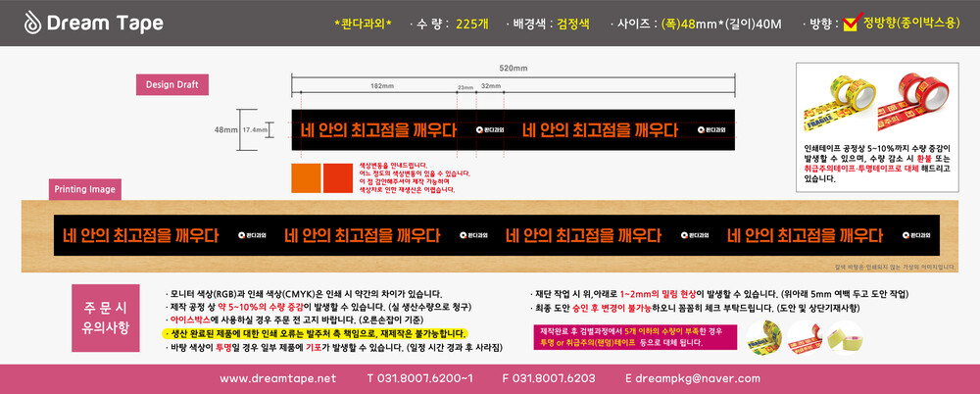Open the www.dreamtape.net website link
Screen dimensions: 980x394
click(x=277, y=378)
